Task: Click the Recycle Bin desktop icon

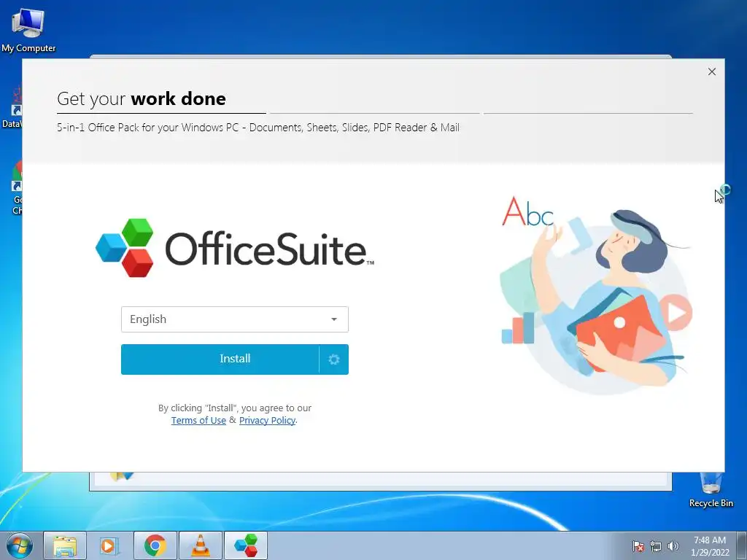Action: coord(711,489)
